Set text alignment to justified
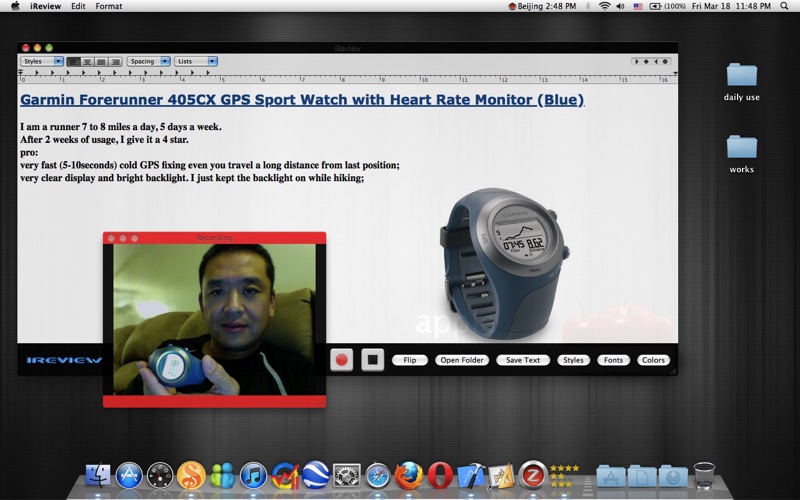Screen dimensions: 800x500 point(101,61)
